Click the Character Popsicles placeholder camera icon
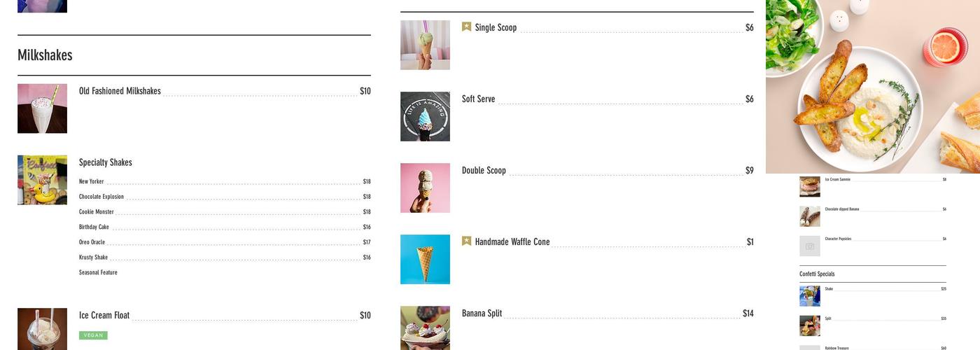The height and width of the screenshot is (350, 980). point(810,246)
